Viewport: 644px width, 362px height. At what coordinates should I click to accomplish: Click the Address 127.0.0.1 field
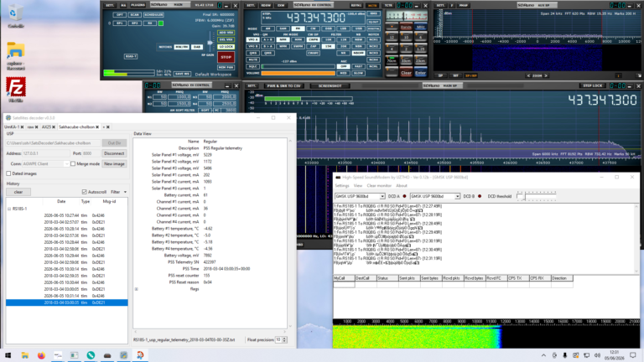[45, 153]
